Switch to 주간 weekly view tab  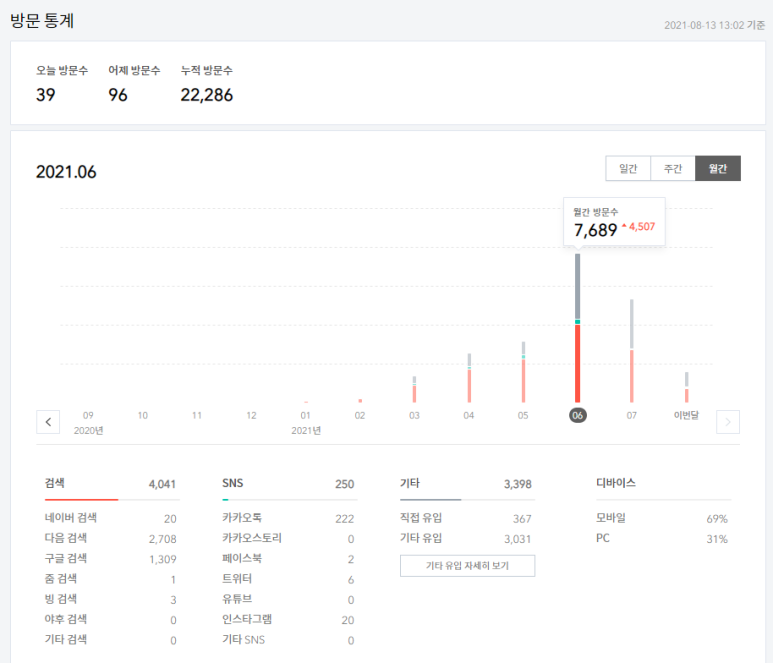(673, 169)
